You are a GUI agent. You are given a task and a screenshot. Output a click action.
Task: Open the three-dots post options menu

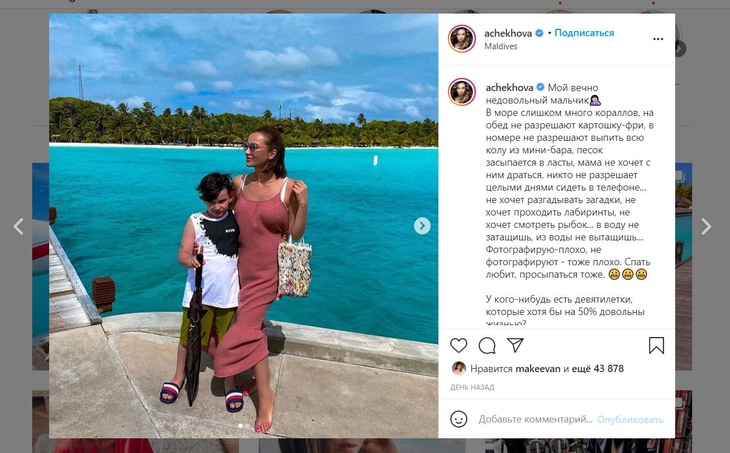(658, 39)
